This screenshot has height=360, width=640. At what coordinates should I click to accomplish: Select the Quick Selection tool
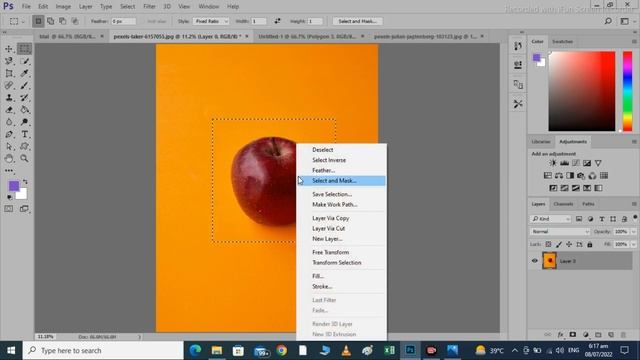click(x=24, y=61)
